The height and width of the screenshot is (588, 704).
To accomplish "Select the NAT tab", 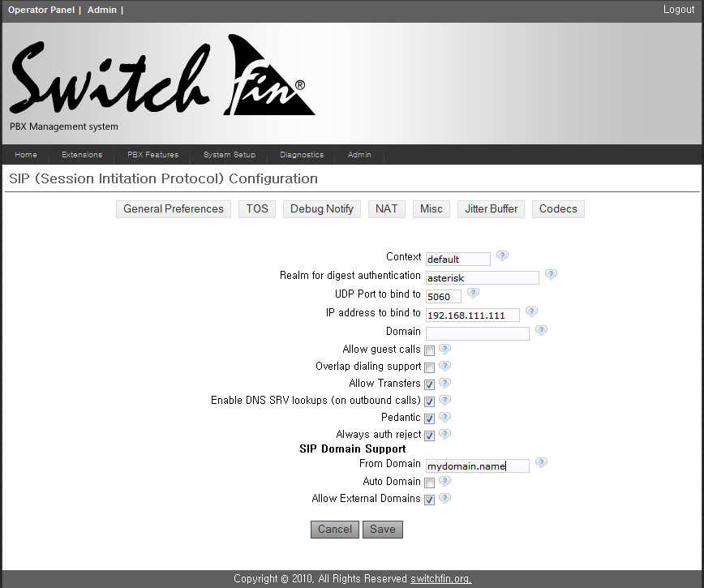I will 387,209.
